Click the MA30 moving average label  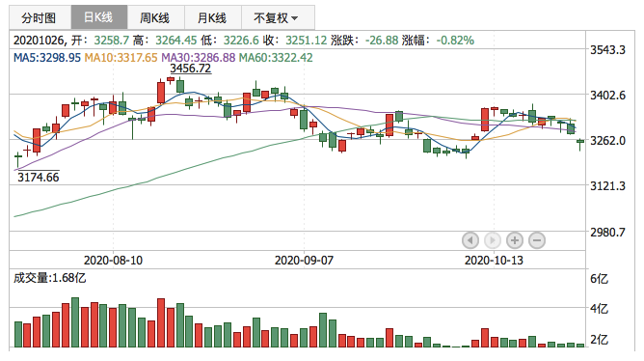[198, 57]
